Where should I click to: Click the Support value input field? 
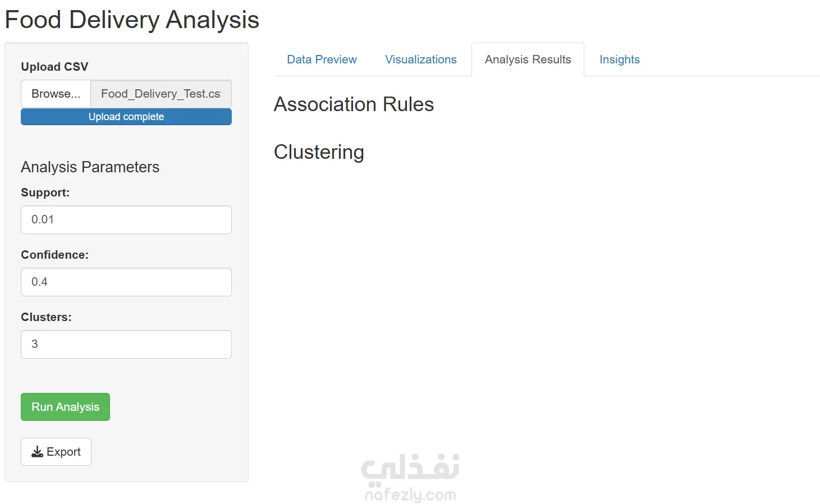126,219
